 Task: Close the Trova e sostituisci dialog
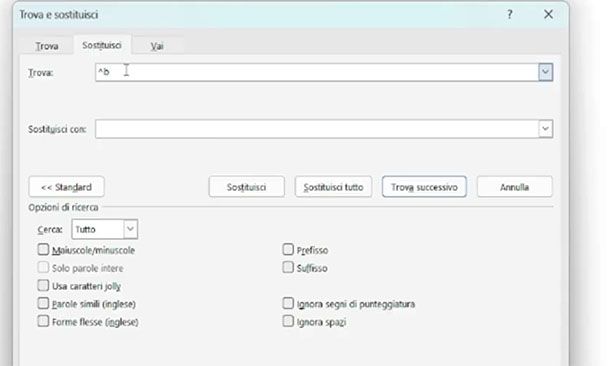[x=548, y=14]
